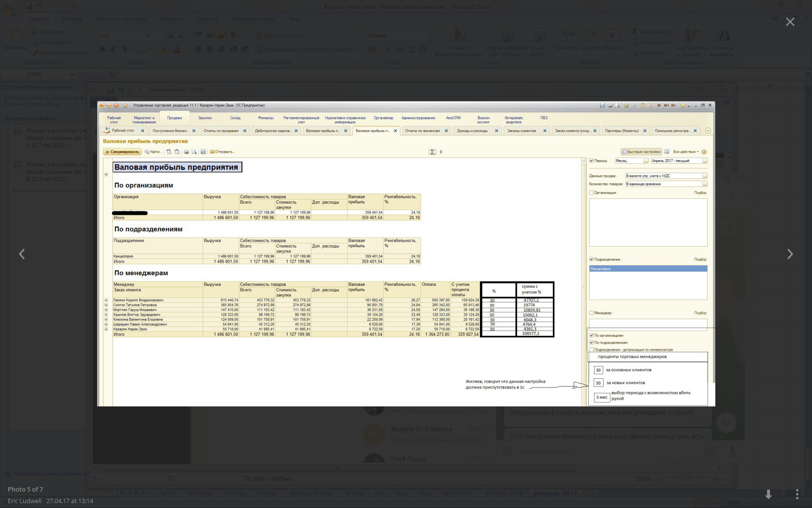Open the Отчеты по продажам tab
The height and width of the screenshot is (508, 812).
[x=221, y=131]
